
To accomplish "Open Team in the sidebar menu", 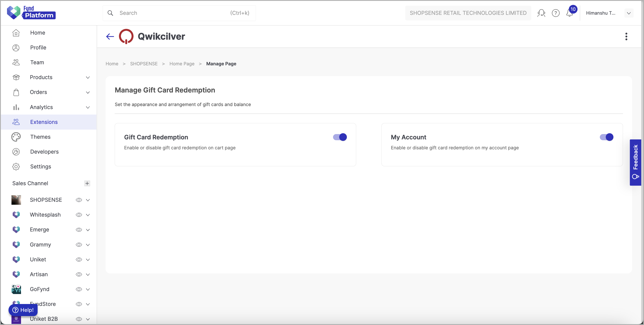I will (37, 62).
